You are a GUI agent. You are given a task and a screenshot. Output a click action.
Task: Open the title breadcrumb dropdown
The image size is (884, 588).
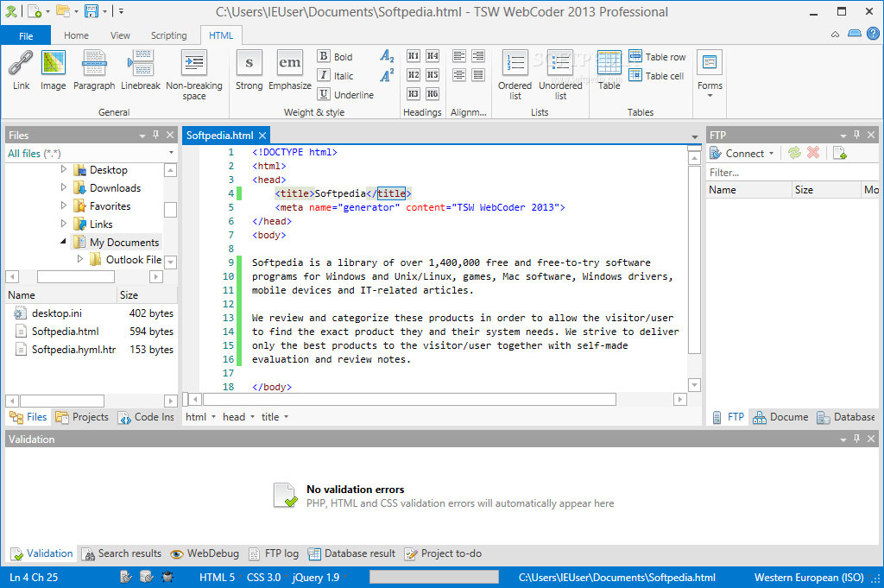point(287,417)
